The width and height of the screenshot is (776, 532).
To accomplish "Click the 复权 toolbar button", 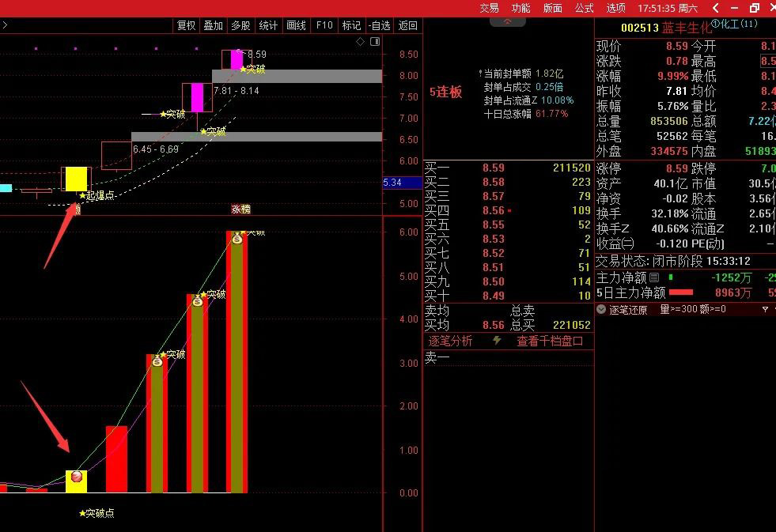I will (x=187, y=25).
